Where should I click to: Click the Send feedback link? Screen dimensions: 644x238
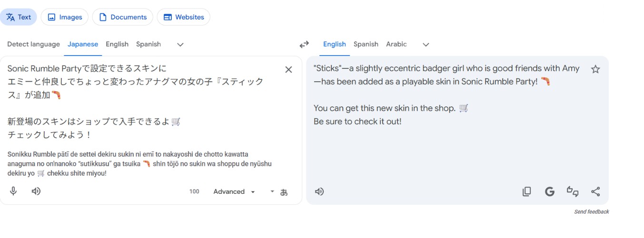pos(592,212)
